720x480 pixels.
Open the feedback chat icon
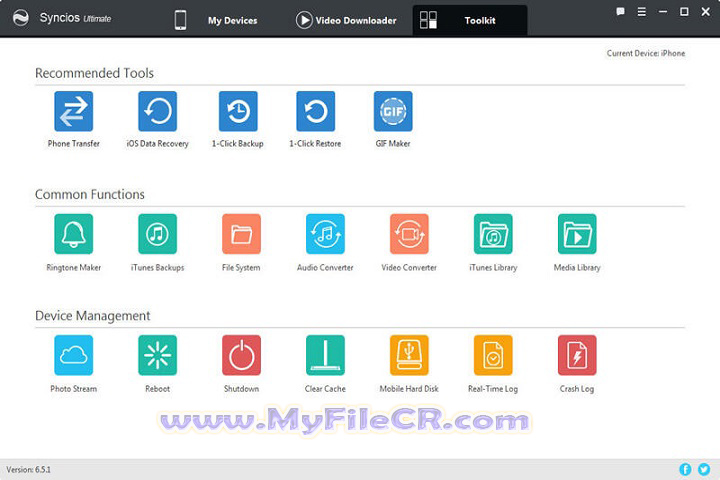click(620, 11)
